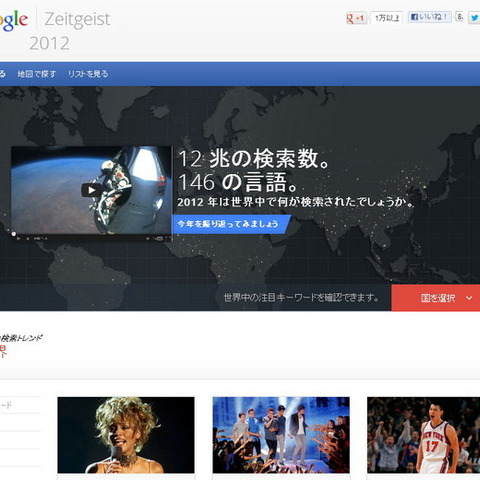480x480 pixels.
Task: Open the boy band concert thumbnail card
Action: 281,435
